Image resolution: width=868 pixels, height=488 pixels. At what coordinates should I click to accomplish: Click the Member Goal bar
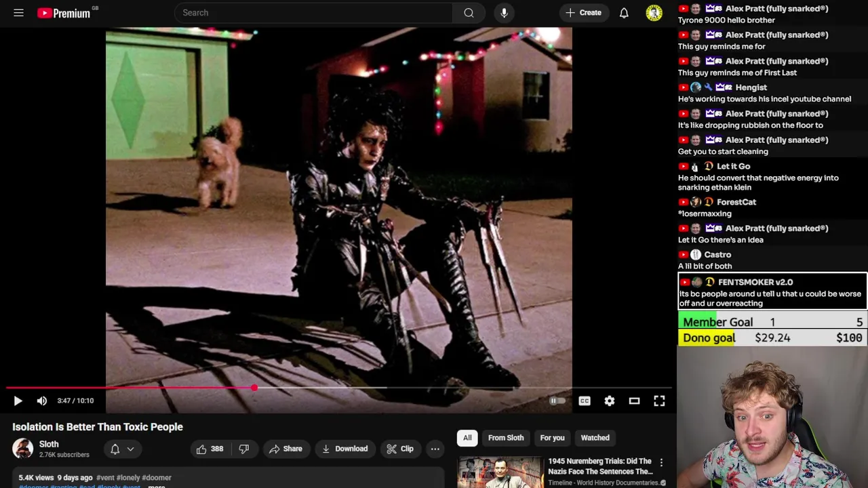click(772, 322)
